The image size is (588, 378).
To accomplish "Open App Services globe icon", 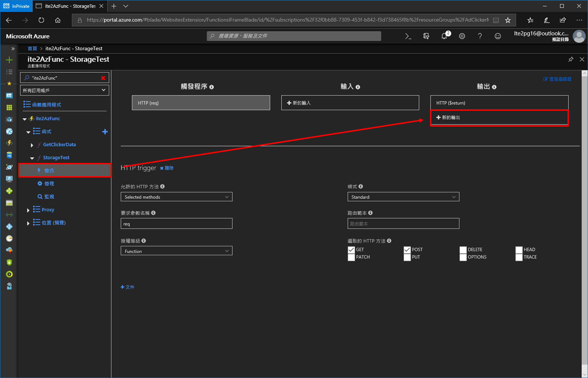I will [9, 131].
